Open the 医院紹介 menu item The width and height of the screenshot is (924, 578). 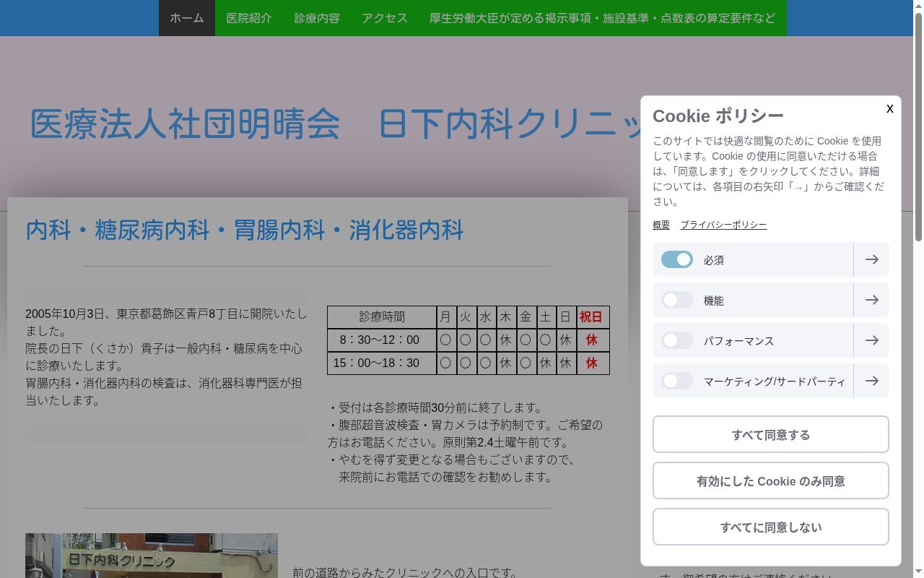pyautogui.click(x=249, y=18)
